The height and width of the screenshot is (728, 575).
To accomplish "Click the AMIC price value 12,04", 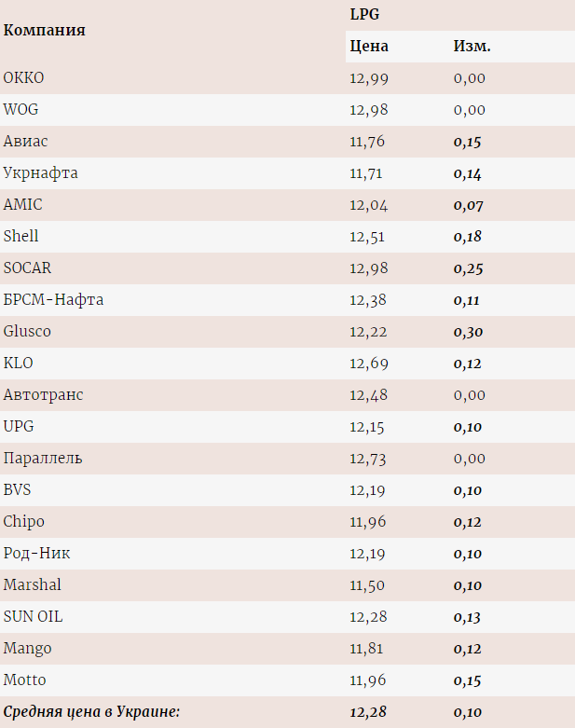I will 368,205.
